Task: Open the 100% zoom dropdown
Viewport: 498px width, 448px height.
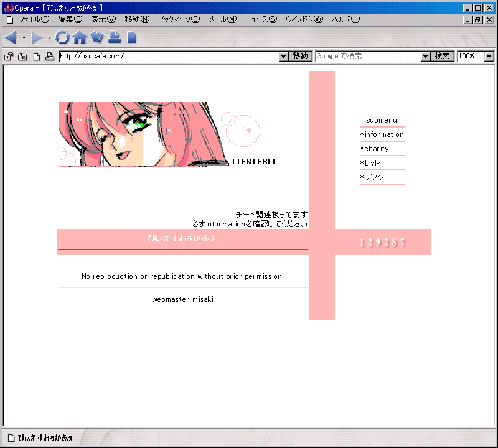Action: pyautogui.click(x=489, y=57)
